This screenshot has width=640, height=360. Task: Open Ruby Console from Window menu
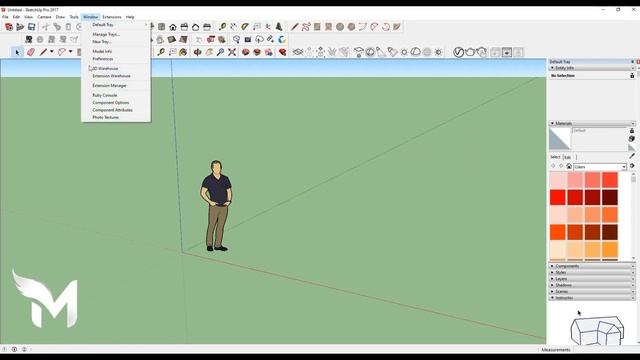(116, 95)
